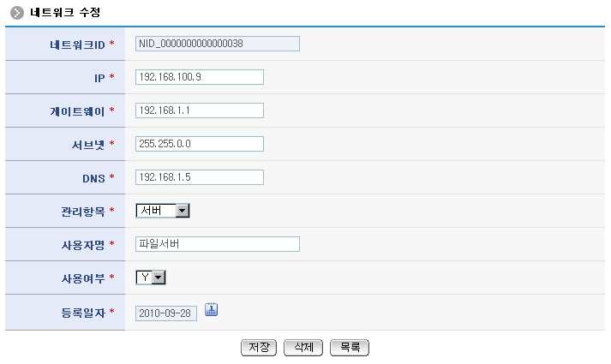Expand the 관리항목 dropdown showing 서버
This screenshot has width=611, height=364.
point(163,211)
